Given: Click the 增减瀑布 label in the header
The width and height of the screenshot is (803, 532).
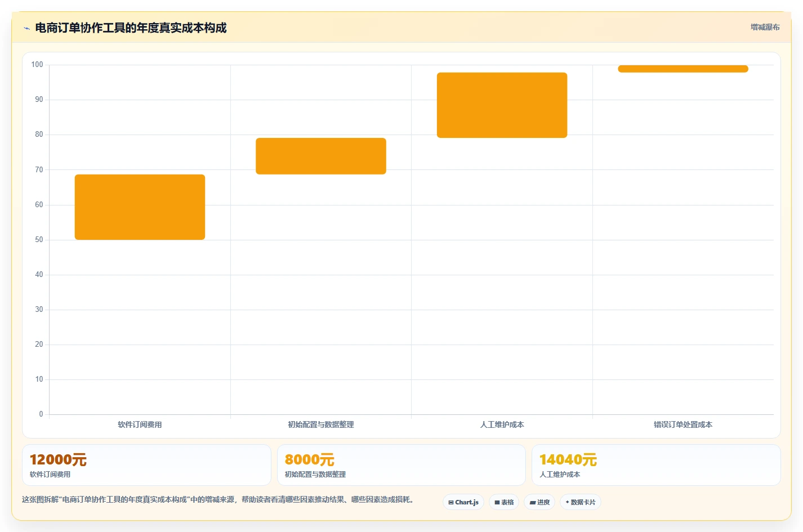Looking at the screenshot, I should tap(765, 27).
